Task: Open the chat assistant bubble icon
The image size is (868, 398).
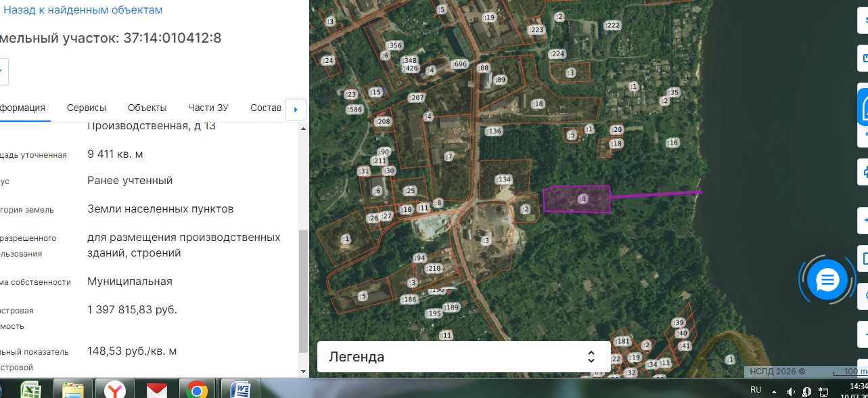Action: pyautogui.click(x=827, y=280)
